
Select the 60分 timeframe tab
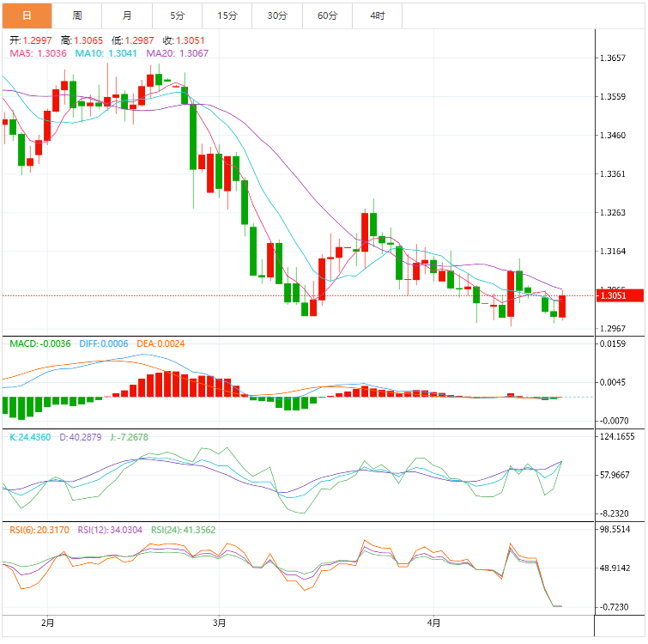coord(327,15)
